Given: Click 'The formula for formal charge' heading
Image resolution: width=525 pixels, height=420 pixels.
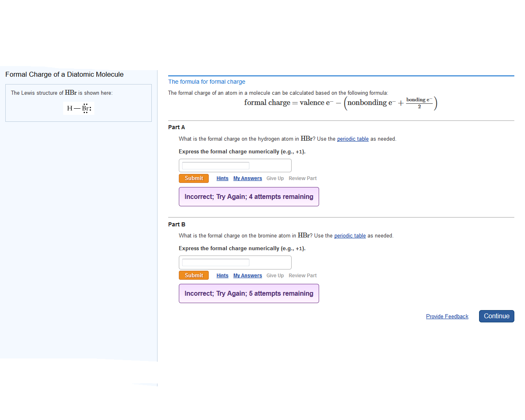Looking at the screenshot, I should 207,82.
